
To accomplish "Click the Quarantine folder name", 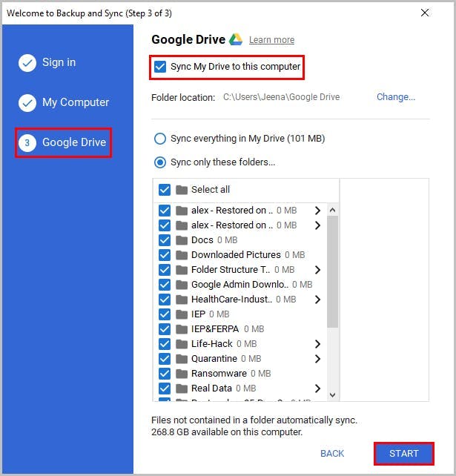I will tap(214, 359).
